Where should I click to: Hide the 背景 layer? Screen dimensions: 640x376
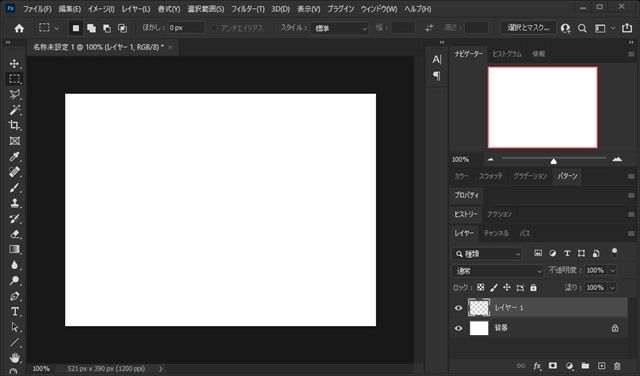(x=458, y=328)
